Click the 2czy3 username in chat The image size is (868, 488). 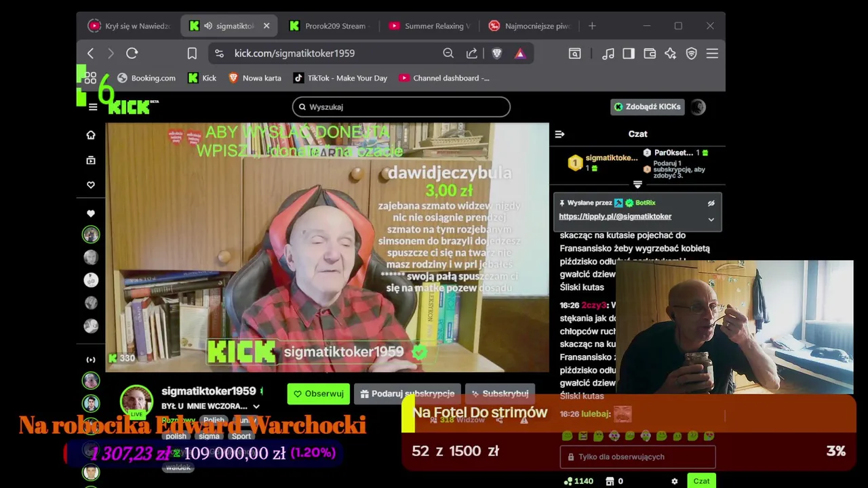(x=595, y=306)
